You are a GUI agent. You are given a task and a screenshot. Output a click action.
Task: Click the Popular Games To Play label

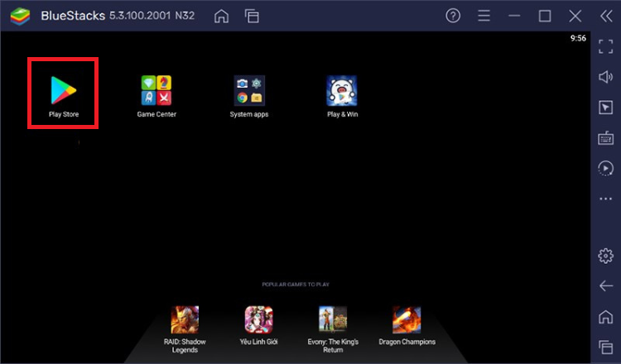[296, 285]
